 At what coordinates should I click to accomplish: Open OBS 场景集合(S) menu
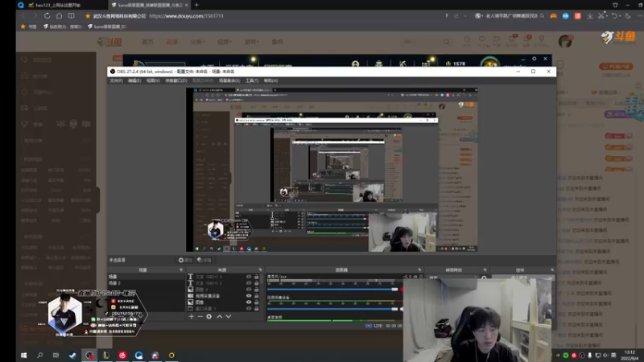click(229, 81)
